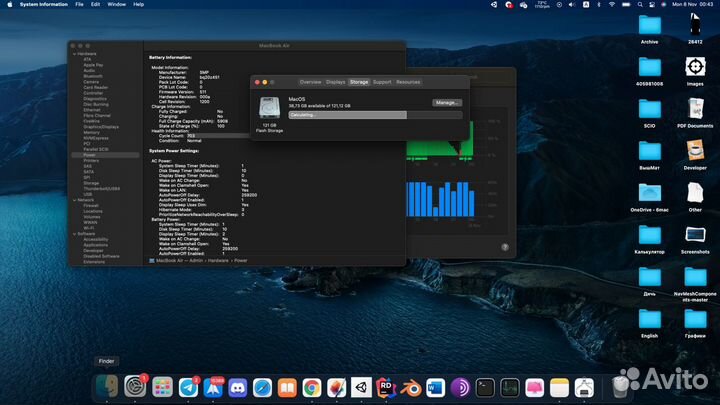Open Control Center from menu bar
The height and width of the screenshot is (405, 720).
(652, 4)
